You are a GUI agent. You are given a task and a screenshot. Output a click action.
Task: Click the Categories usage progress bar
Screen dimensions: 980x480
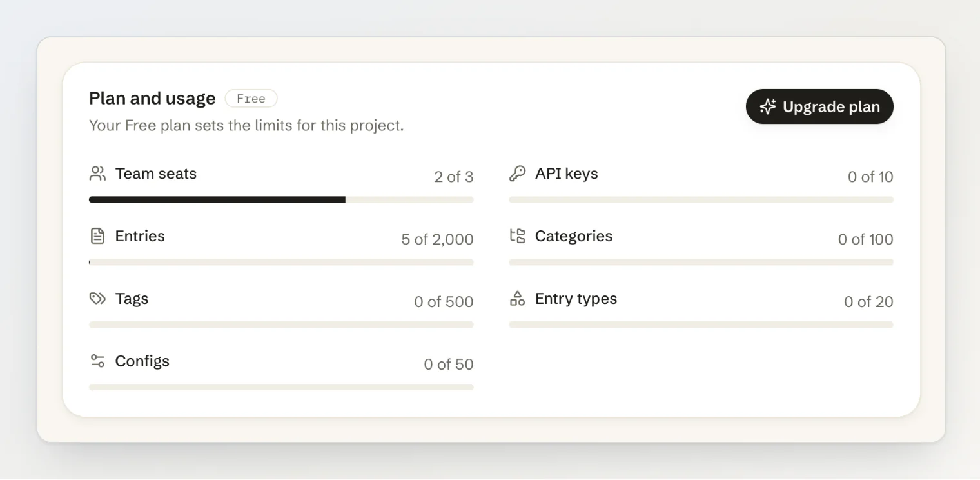tap(701, 263)
